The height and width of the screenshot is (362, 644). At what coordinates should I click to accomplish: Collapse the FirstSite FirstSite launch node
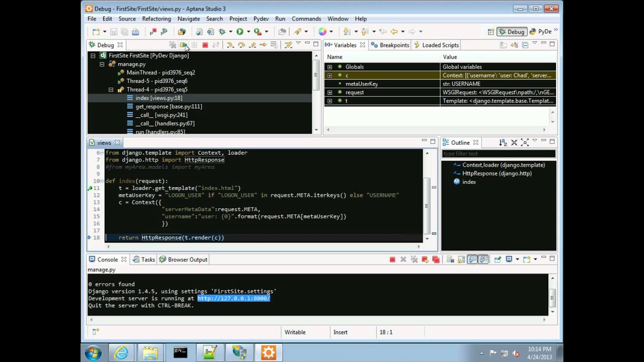[93, 56]
